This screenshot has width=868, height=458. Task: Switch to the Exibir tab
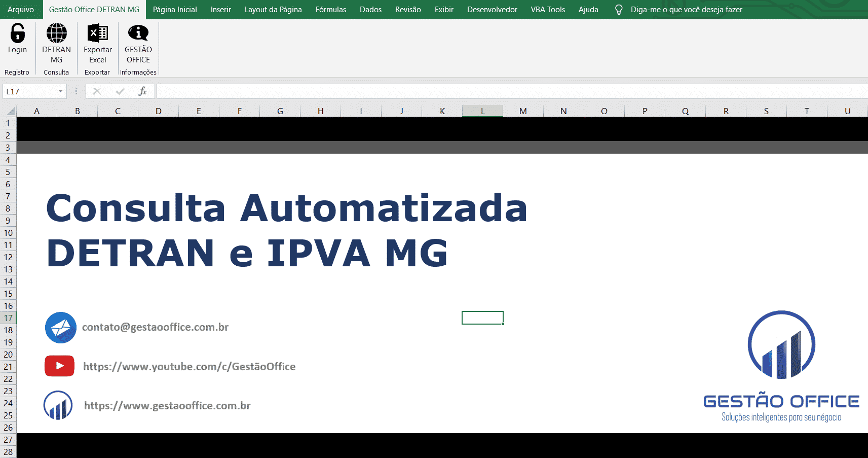pyautogui.click(x=444, y=10)
